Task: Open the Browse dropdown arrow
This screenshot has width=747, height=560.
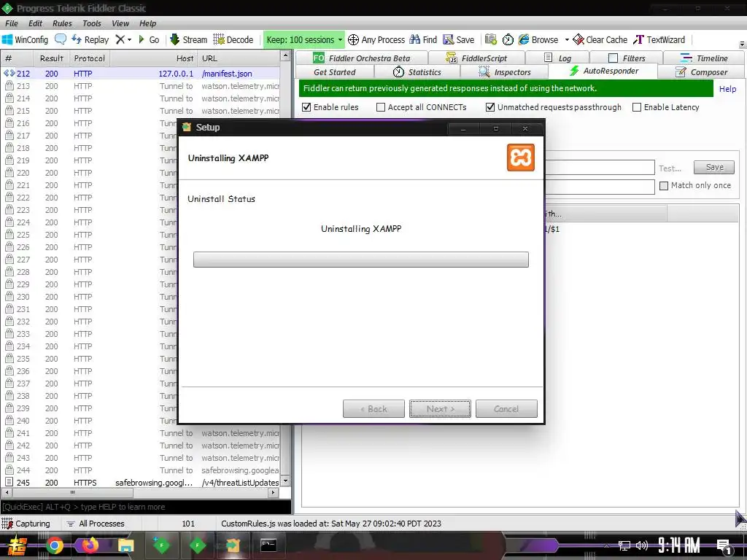Action: (x=567, y=40)
